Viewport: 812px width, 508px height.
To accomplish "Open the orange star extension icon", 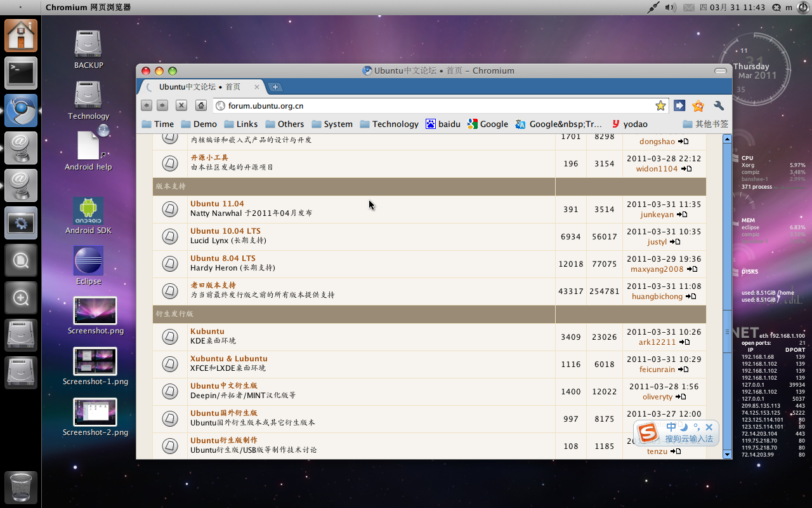I will [x=698, y=105].
